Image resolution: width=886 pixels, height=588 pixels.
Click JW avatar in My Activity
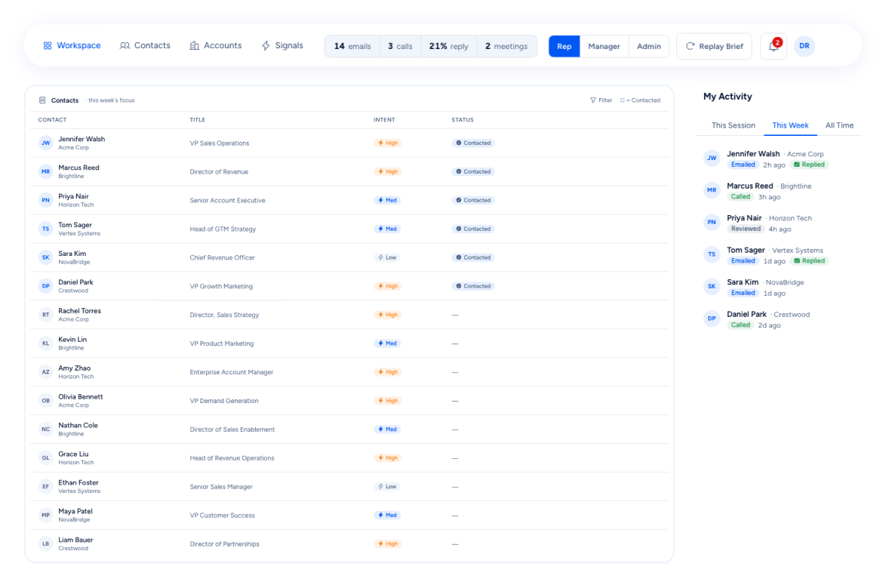point(712,159)
